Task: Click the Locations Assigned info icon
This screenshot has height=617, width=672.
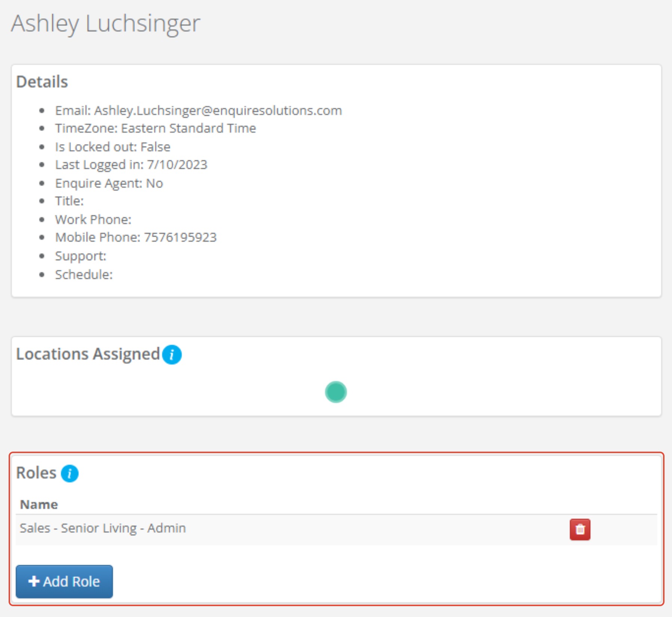Action: 172,354
